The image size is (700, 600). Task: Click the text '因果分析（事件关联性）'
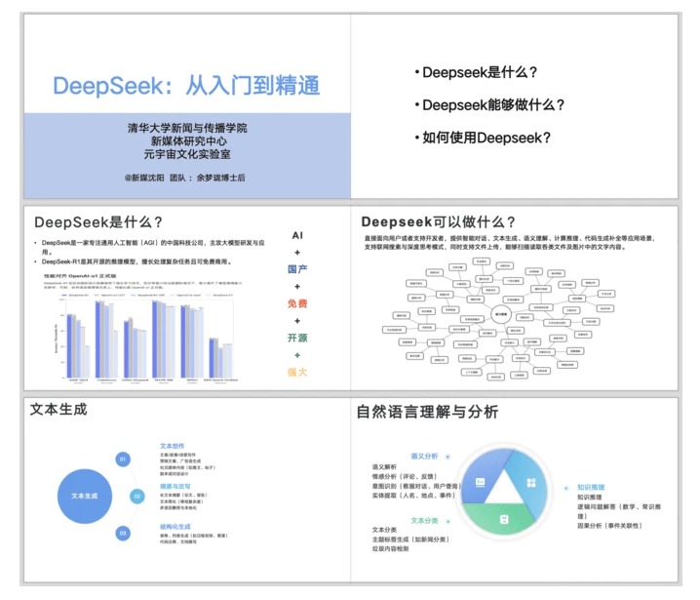point(610,526)
